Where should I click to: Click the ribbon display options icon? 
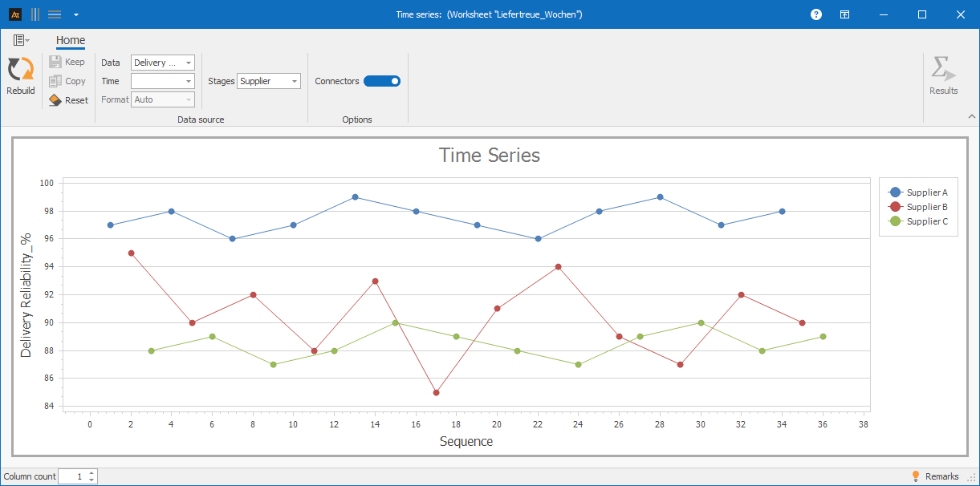(844, 14)
